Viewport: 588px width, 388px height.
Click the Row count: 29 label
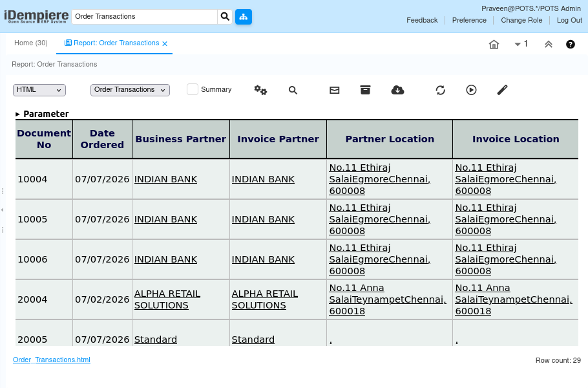(x=558, y=360)
